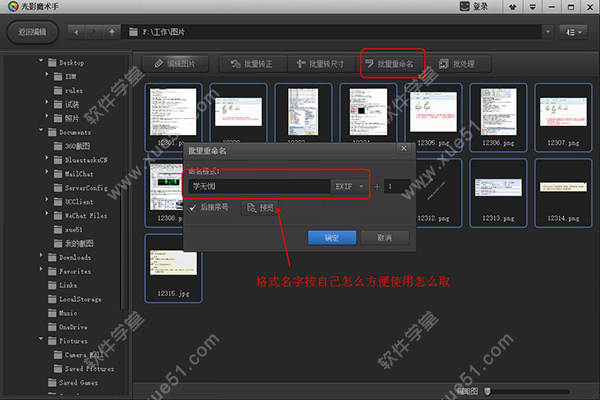Image resolution: width=600 pixels, height=400 pixels.
Task: Go up one folder level
Action: tap(111, 32)
